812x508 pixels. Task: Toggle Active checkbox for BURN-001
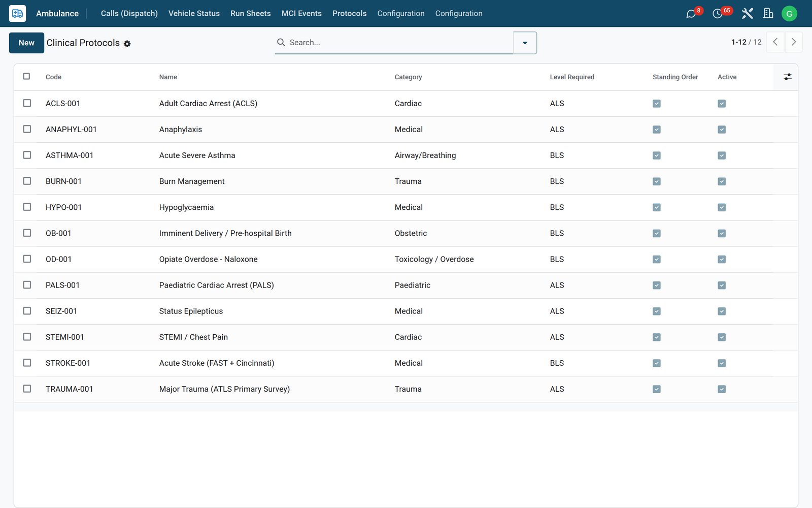pyautogui.click(x=722, y=181)
